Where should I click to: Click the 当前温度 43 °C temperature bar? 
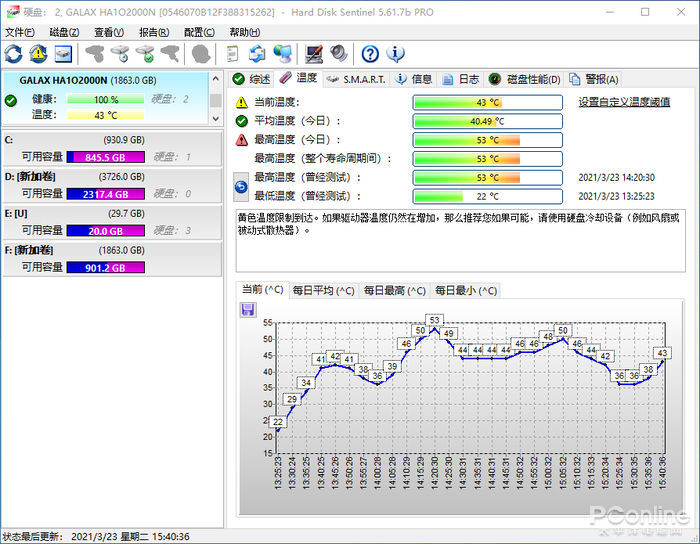(488, 103)
